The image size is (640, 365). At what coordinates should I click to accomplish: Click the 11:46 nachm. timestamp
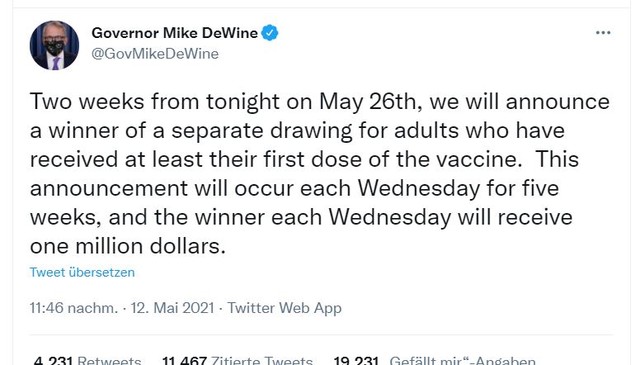point(74,308)
